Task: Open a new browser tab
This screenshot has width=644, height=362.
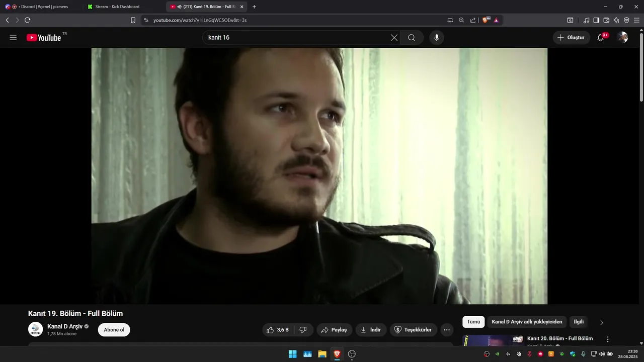Action: click(x=254, y=7)
